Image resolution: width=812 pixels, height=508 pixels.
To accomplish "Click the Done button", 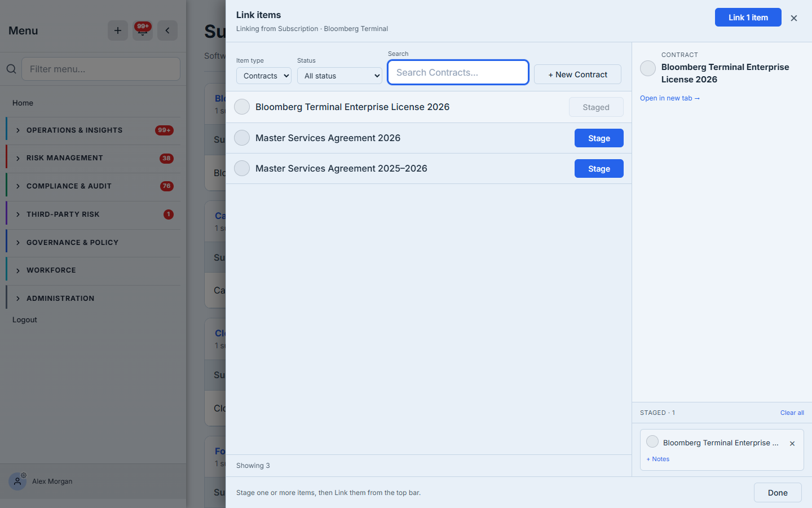I will [x=778, y=493].
